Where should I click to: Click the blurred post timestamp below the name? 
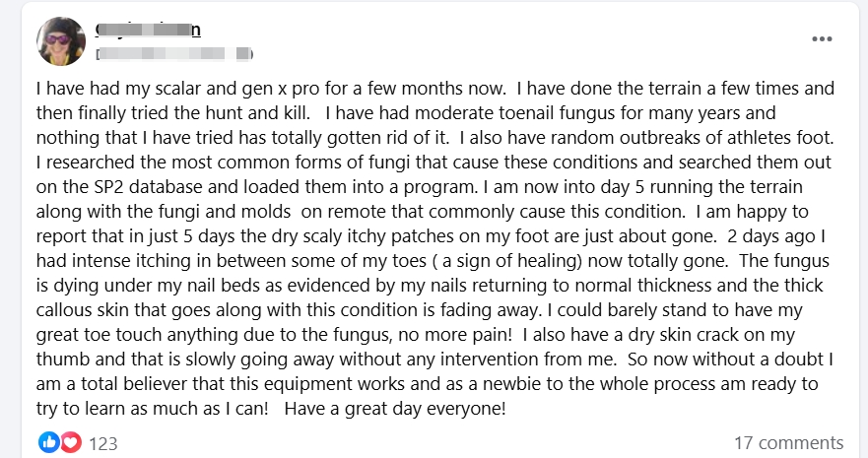coord(174,53)
